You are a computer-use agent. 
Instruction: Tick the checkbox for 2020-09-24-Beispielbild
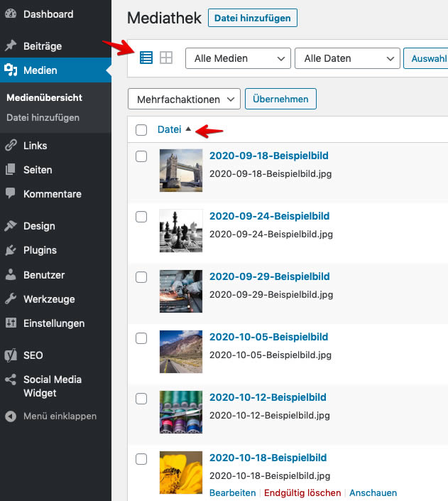tap(141, 217)
